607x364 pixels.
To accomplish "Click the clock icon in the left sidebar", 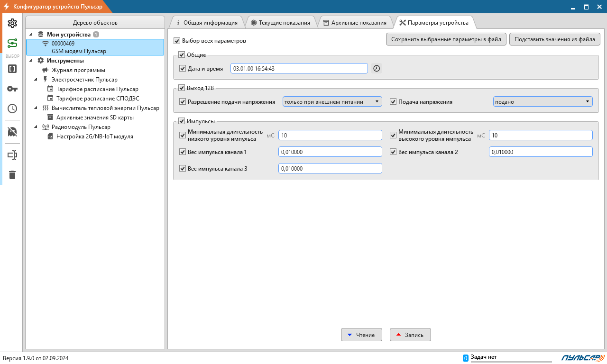I will click(12, 109).
